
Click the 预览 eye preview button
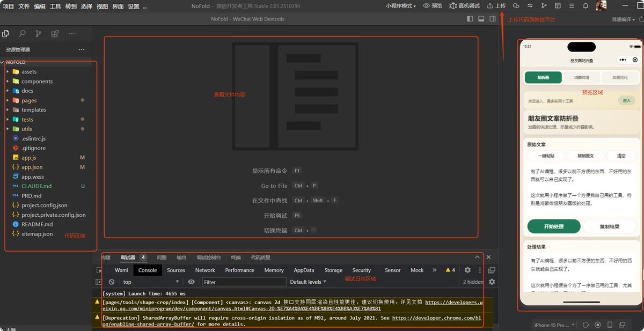click(433, 6)
